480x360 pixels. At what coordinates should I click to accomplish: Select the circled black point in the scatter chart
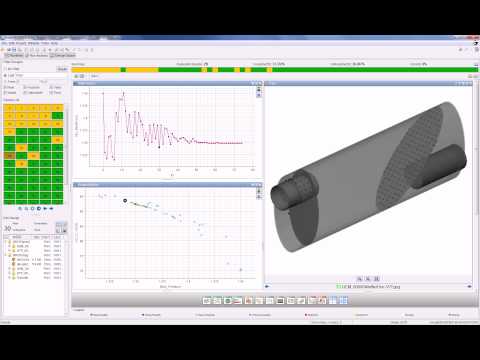[125, 201]
